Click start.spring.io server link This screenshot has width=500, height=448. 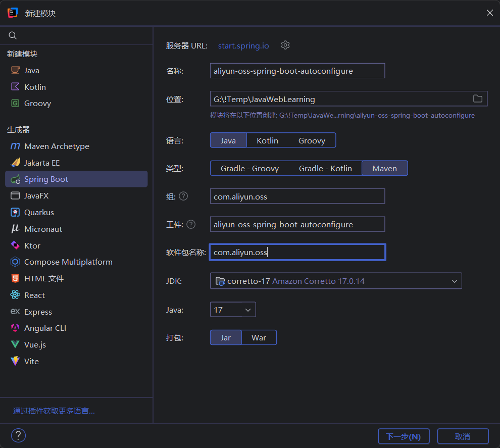(x=243, y=46)
